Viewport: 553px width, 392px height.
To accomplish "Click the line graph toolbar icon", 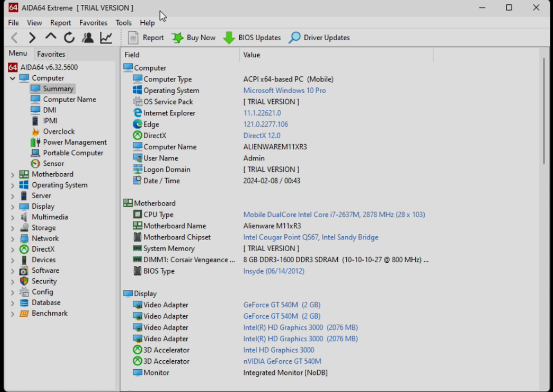I will coord(106,38).
